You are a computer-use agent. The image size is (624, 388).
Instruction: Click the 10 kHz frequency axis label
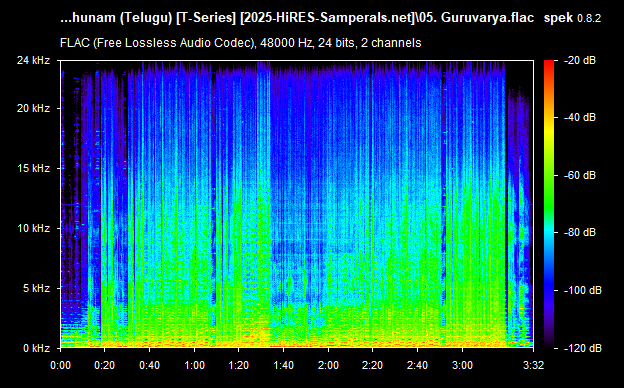point(33,228)
